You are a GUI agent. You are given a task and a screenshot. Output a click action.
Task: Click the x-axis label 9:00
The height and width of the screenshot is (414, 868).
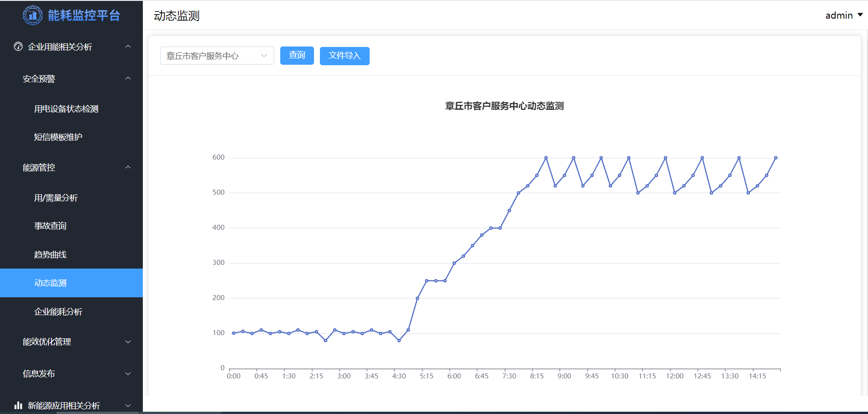565,376
